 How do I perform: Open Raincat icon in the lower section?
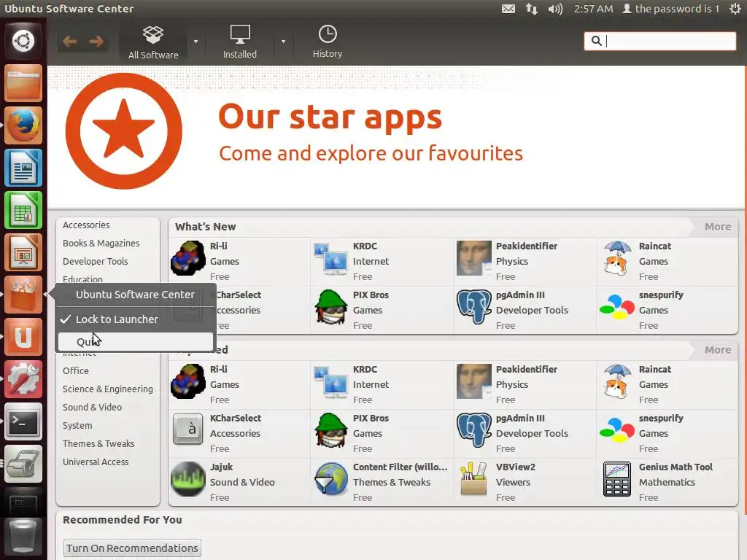tap(617, 381)
